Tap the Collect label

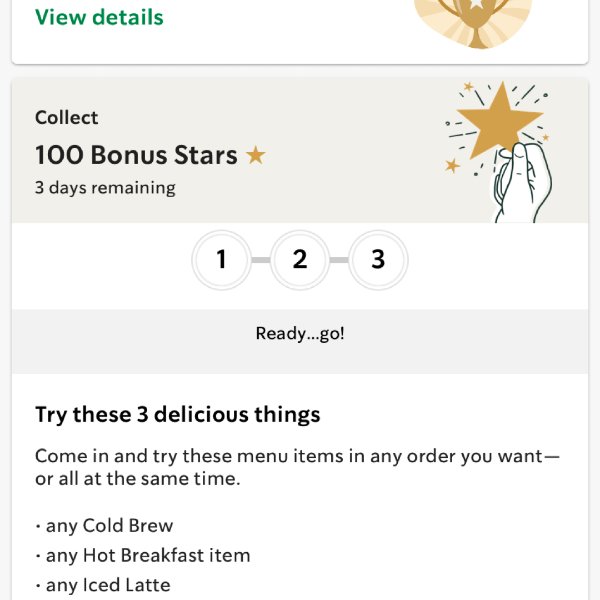[x=67, y=117]
